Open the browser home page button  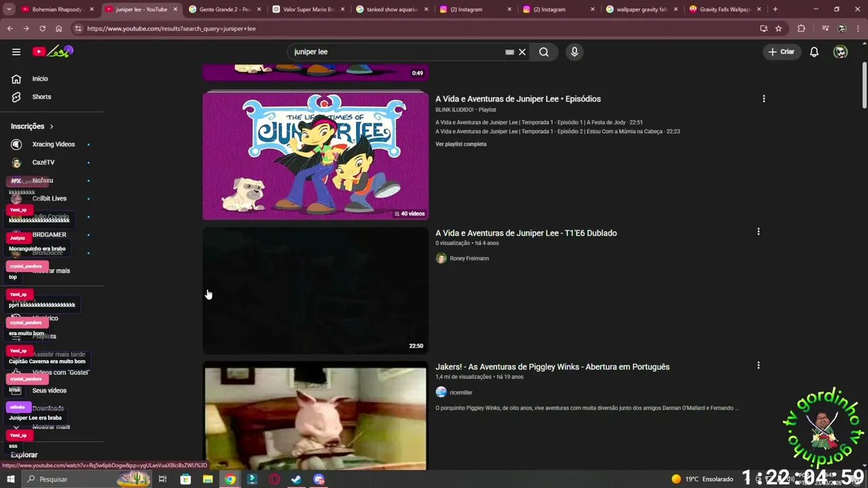point(58,28)
